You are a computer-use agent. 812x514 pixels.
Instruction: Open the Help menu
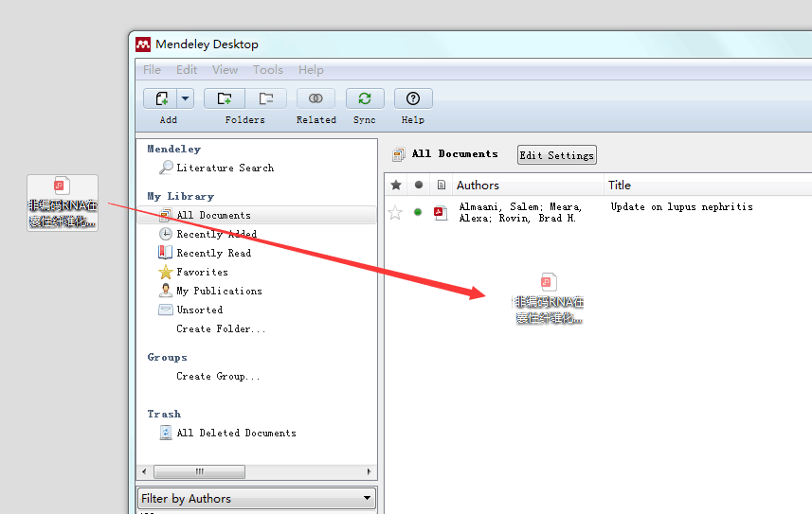[311, 70]
